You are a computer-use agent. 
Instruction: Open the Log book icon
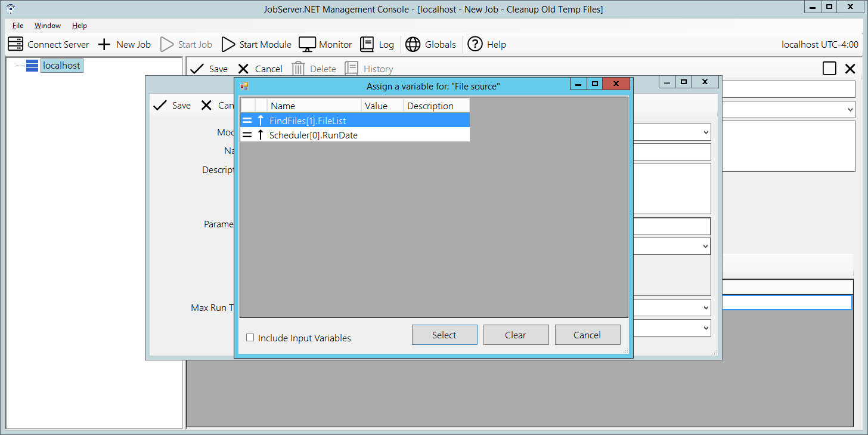coord(367,44)
